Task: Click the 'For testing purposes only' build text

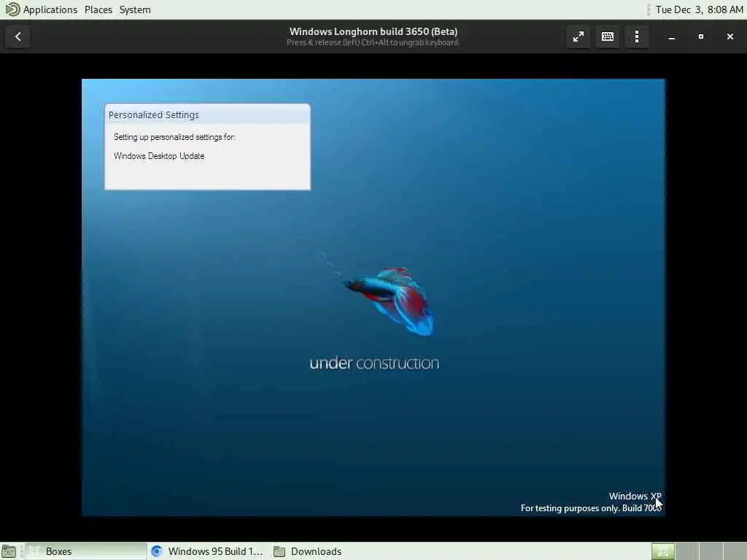Action: point(591,508)
